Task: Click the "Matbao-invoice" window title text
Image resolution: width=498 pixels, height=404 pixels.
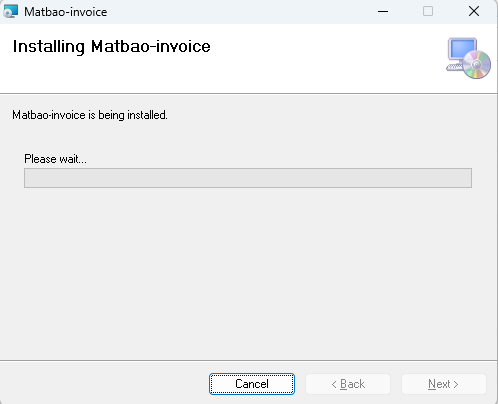Action: coord(66,12)
